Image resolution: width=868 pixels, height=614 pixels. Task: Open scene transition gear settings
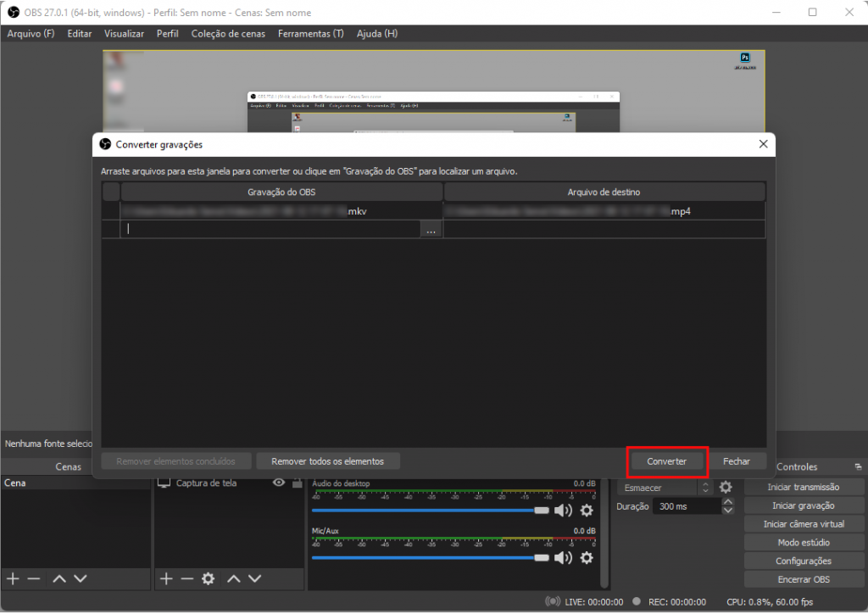pos(726,488)
